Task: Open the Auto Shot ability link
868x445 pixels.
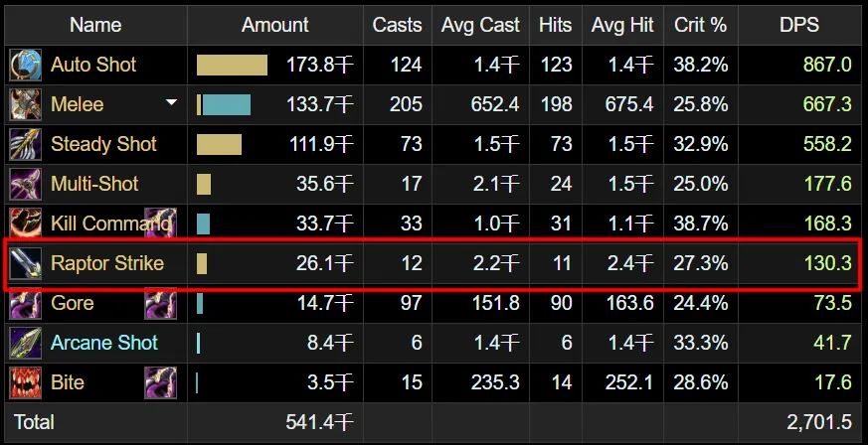Action: pyautogui.click(x=93, y=65)
